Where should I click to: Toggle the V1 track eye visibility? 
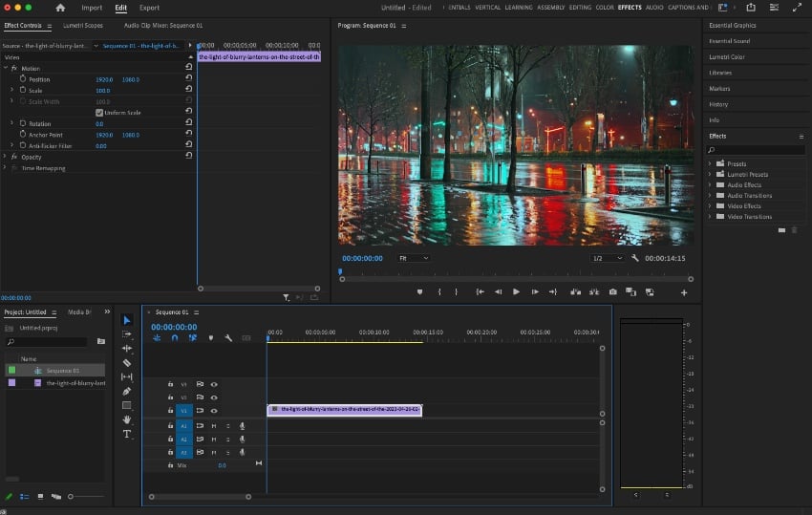point(214,411)
